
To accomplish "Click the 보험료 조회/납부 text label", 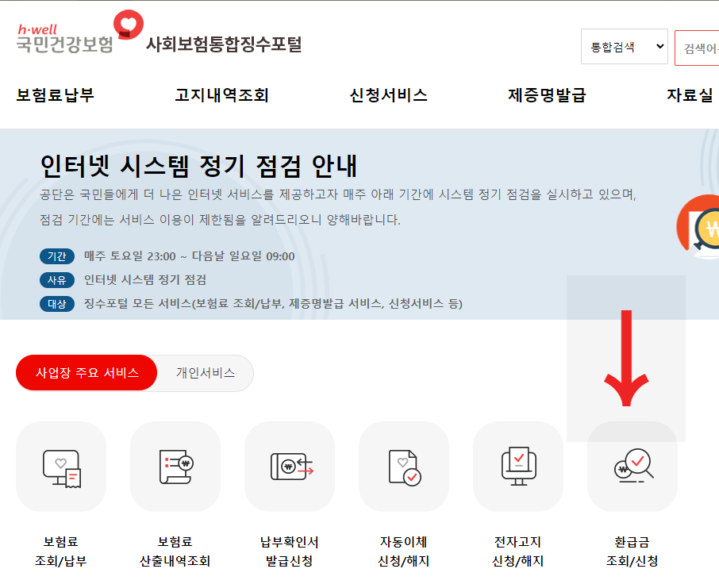I will pos(61,551).
